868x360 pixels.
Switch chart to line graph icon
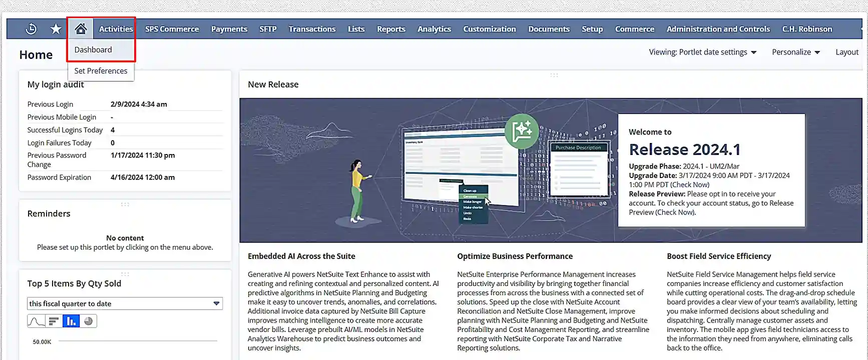coord(36,321)
